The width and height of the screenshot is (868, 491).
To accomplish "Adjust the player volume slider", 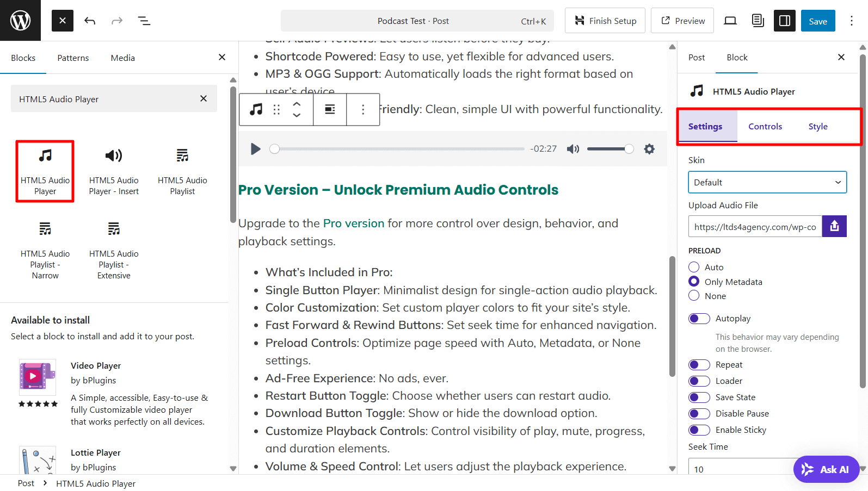I will (x=610, y=148).
